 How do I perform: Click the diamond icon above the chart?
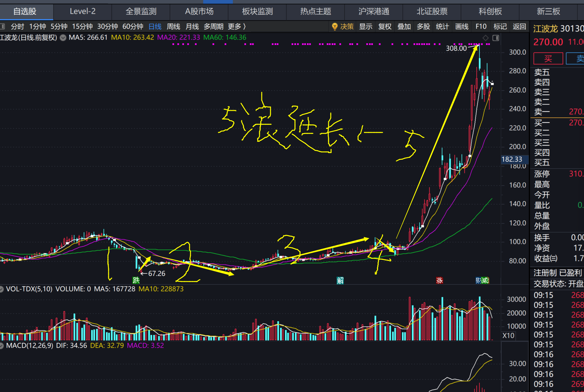click(485, 38)
